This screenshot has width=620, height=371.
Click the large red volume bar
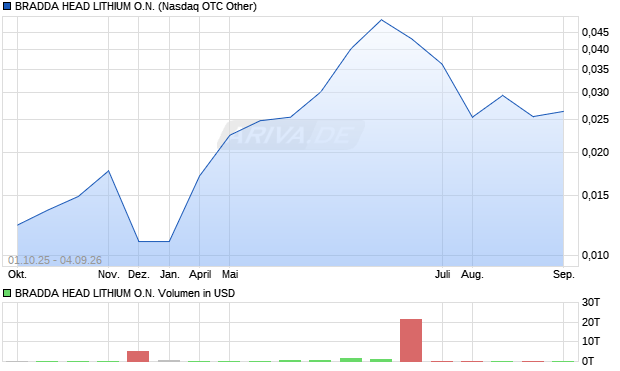[411, 341]
